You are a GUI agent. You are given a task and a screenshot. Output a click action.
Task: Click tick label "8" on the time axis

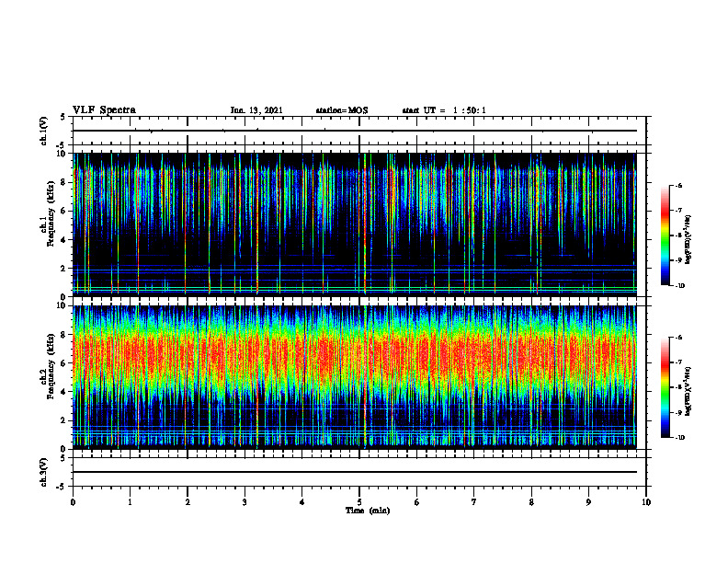coord(531,502)
